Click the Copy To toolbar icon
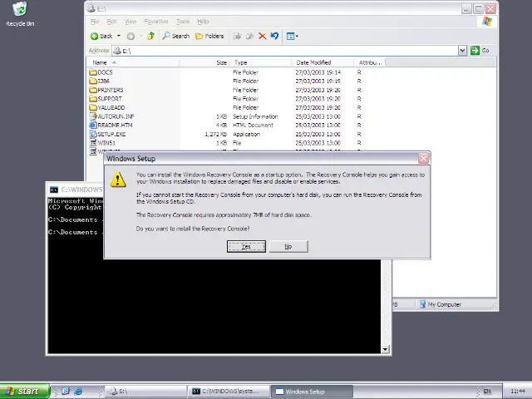The width and height of the screenshot is (532, 399). (249, 36)
